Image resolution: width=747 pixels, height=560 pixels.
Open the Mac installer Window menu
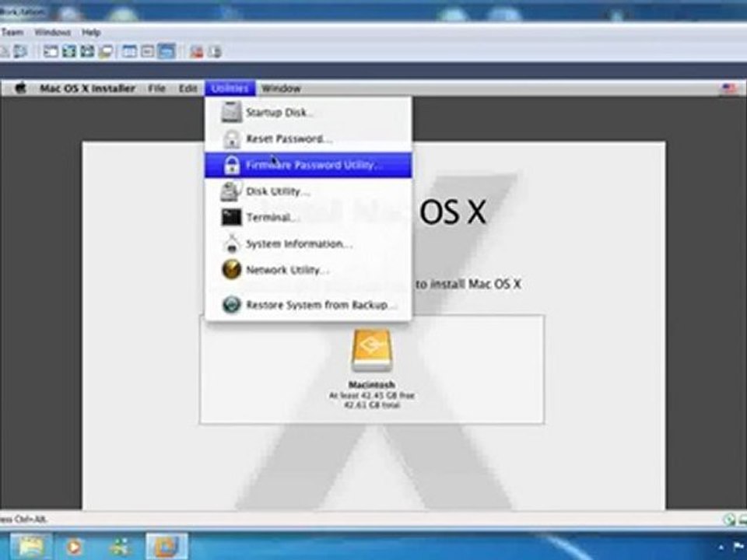[281, 89]
